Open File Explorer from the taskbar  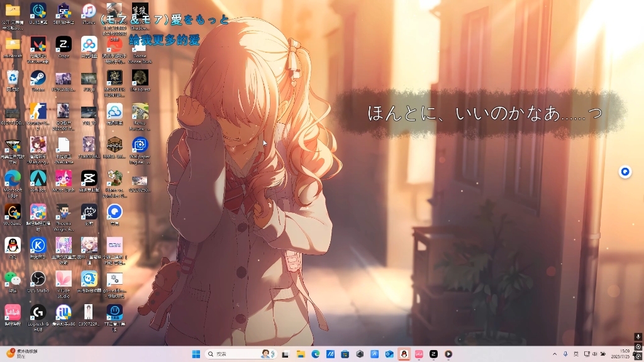tap(301, 354)
